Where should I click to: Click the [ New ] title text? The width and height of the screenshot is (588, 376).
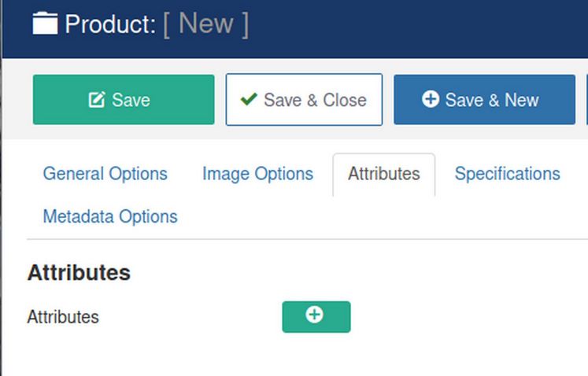205,24
